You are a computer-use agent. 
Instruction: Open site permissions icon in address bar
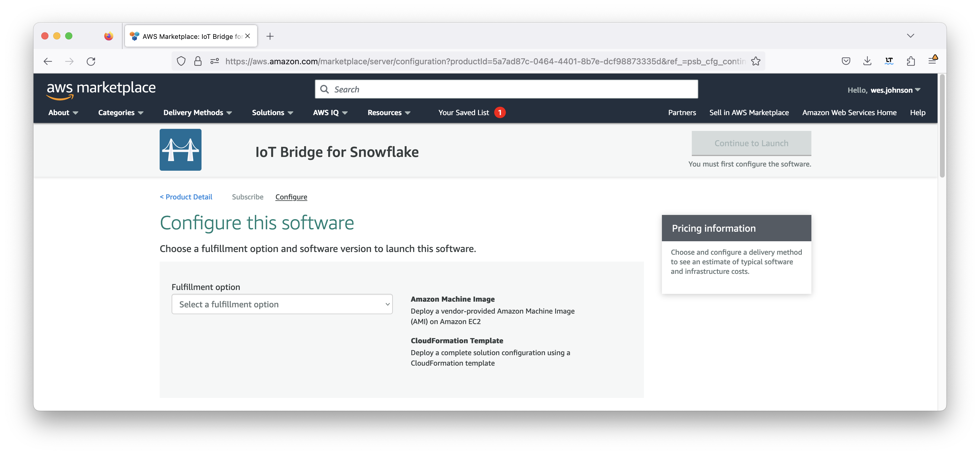pos(215,61)
